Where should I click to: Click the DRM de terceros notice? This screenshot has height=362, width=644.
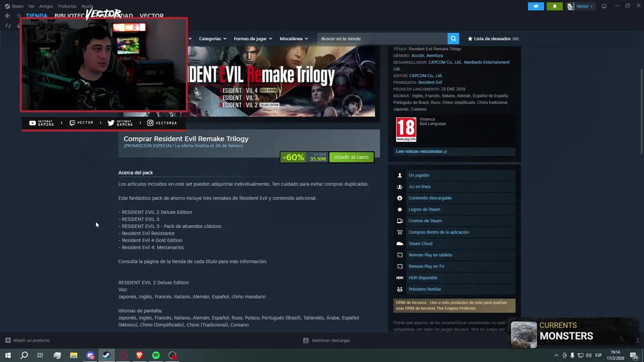(454, 306)
